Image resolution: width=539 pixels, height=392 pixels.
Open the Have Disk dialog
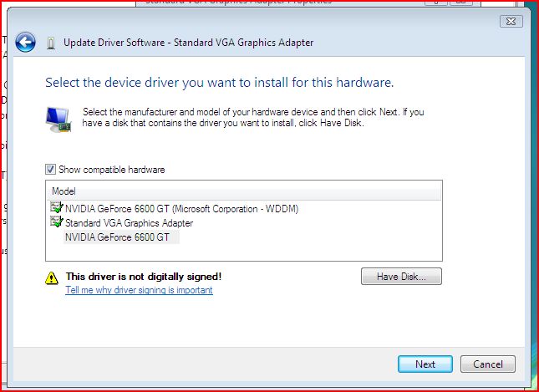pos(401,277)
